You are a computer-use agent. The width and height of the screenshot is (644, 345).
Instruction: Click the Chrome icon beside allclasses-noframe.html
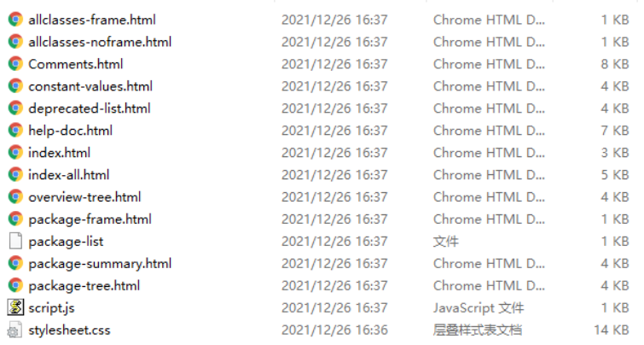tap(15, 42)
